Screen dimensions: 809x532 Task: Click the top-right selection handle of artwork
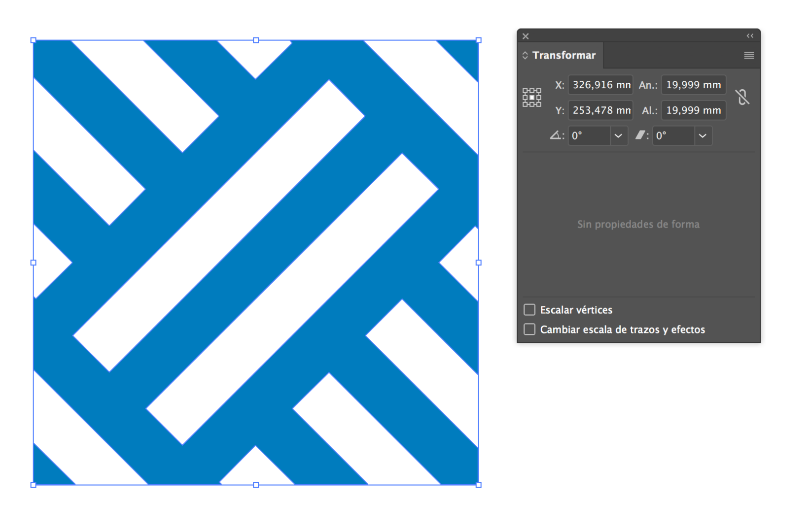478,40
